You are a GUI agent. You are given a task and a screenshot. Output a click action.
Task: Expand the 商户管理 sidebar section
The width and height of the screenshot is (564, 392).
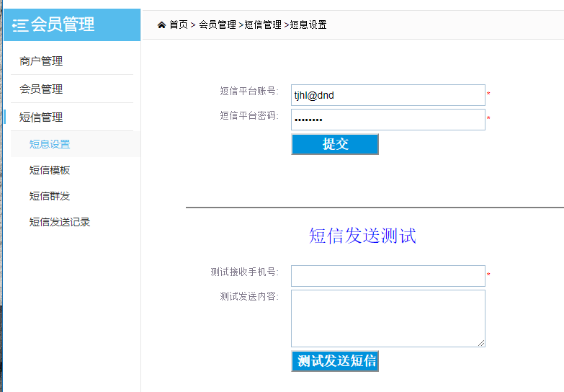(x=41, y=61)
